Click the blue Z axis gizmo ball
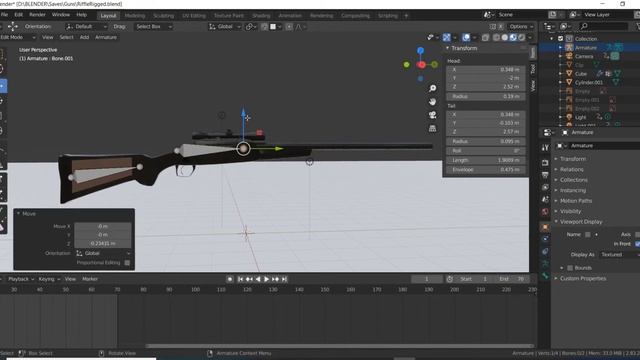This screenshot has width=640, height=360. [x=420, y=51]
